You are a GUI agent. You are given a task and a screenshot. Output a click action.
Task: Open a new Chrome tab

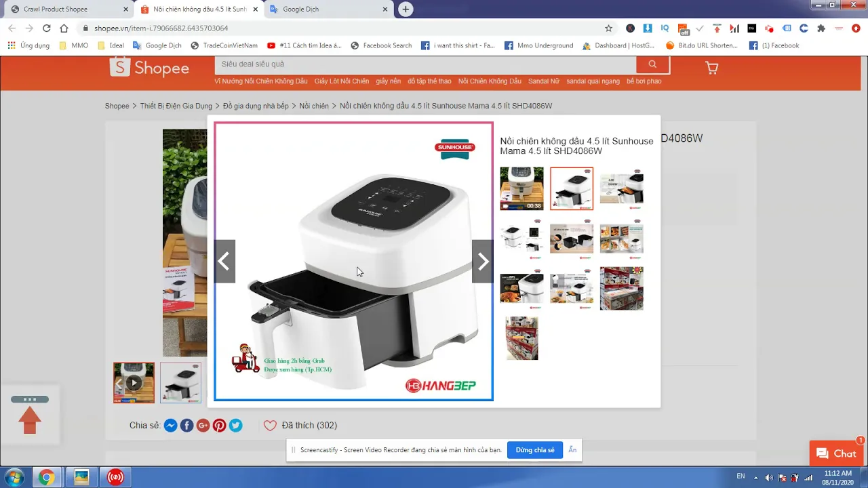[406, 9]
